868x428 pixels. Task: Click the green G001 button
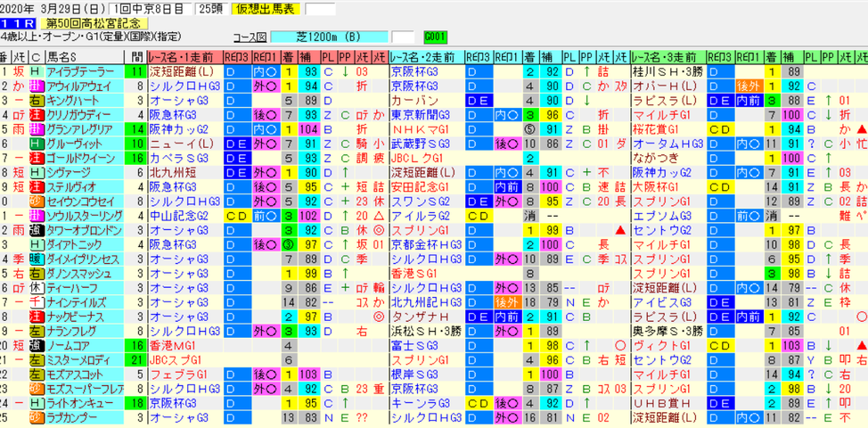click(x=436, y=37)
